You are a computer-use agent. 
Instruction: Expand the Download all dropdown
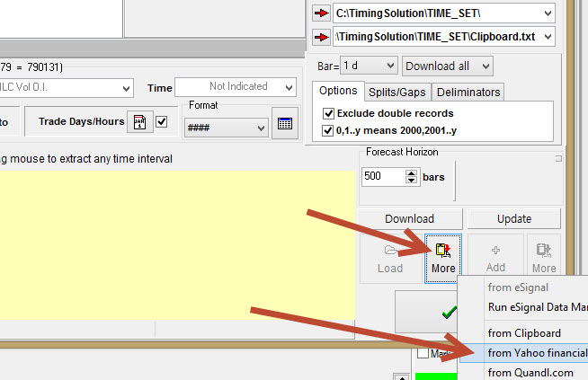[x=448, y=66]
